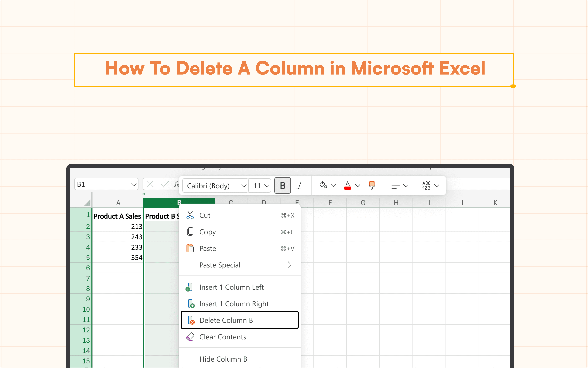This screenshot has width=588, height=368.
Task: Click the confirm checkmark in formula bar
Action: (x=164, y=184)
